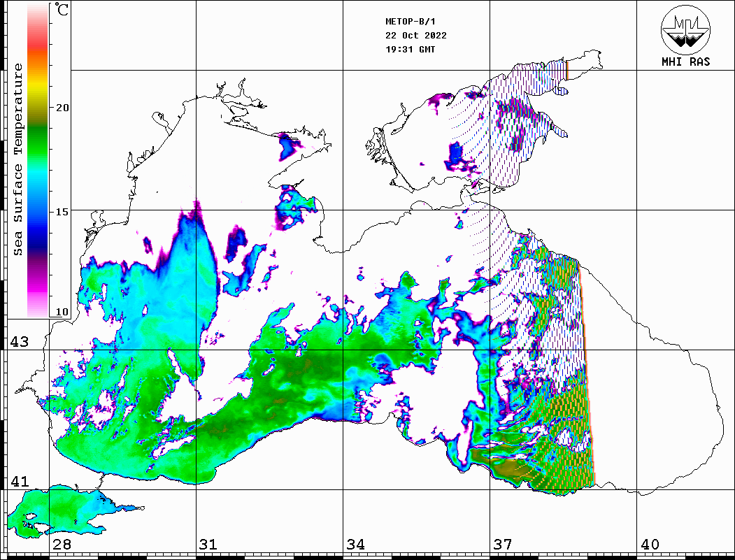Click the 20 value on the temperature scale

click(63, 107)
